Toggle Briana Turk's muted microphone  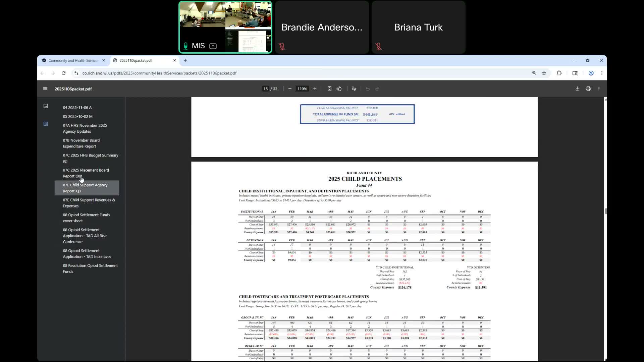pyautogui.click(x=379, y=47)
